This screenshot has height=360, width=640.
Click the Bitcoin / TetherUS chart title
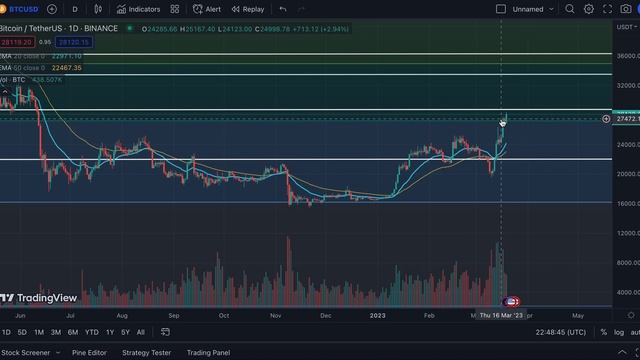tap(59, 29)
